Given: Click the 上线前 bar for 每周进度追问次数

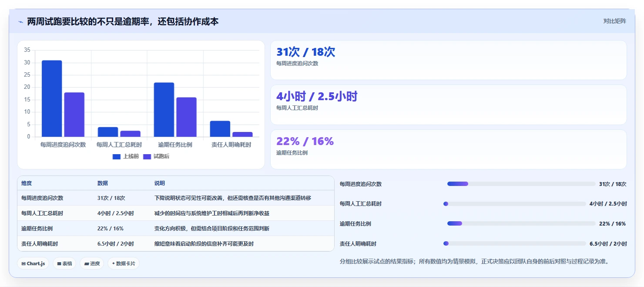Looking at the screenshot, I should pos(52,98).
